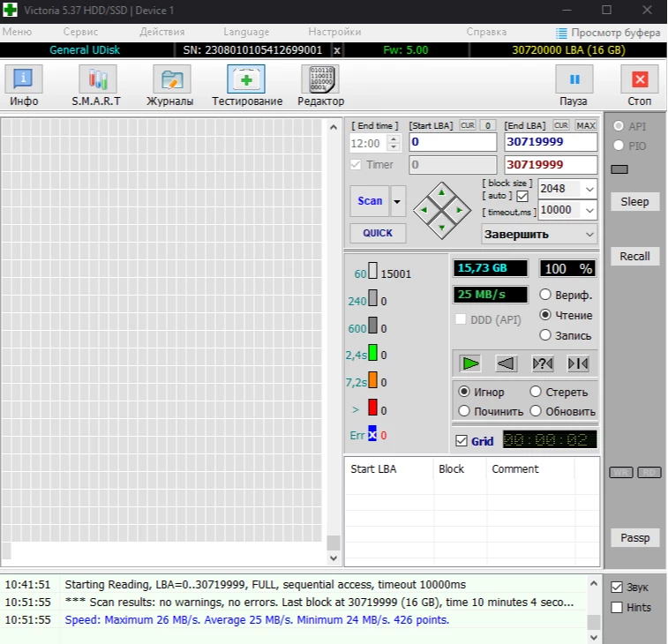The width and height of the screenshot is (668, 644).
Task: Select the Запись write mode
Action: [x=545, y=335]
